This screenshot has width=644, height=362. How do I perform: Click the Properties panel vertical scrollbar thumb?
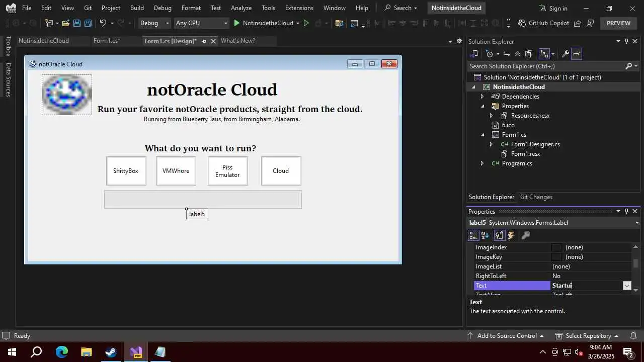636,263
